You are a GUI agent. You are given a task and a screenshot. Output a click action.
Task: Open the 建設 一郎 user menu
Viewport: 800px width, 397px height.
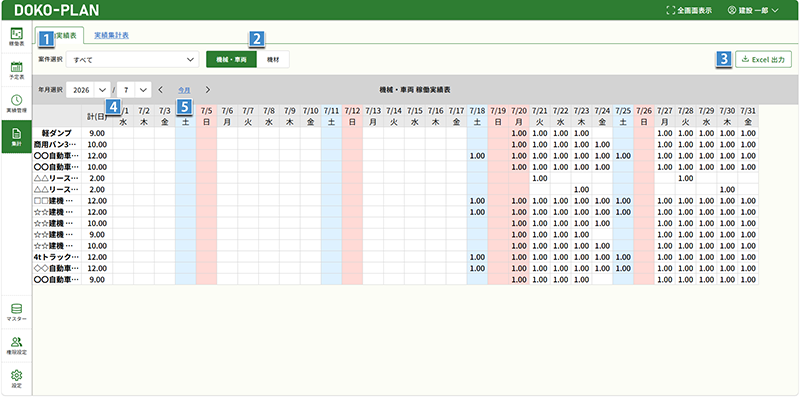[x=753, y=10]
